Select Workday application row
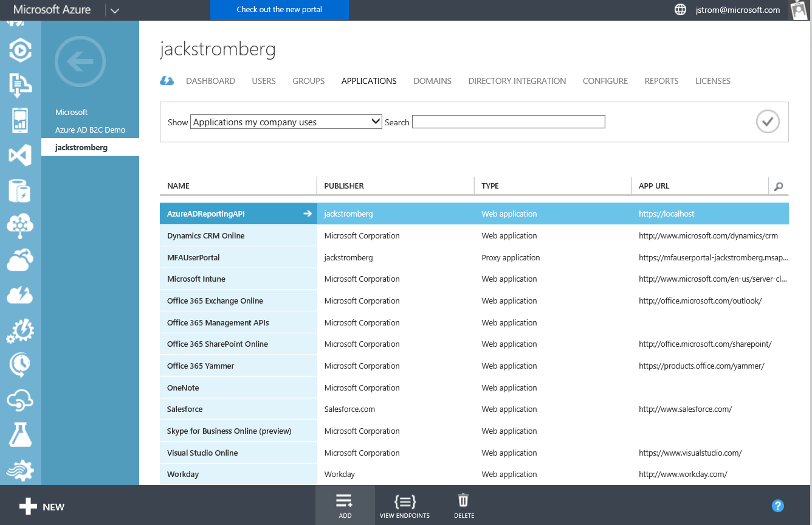The height and width of the screenshot is (525, 812). (474, 474)
